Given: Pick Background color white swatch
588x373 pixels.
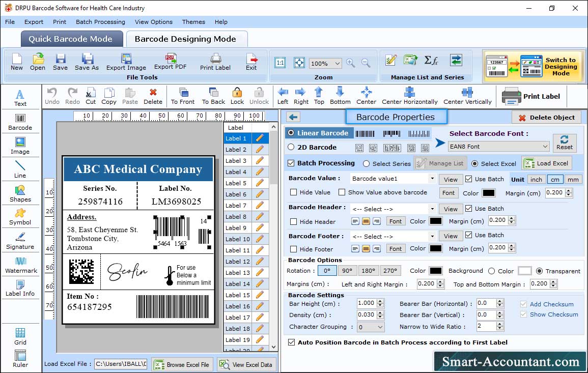Looking at the screenshot, I should 525,271.
